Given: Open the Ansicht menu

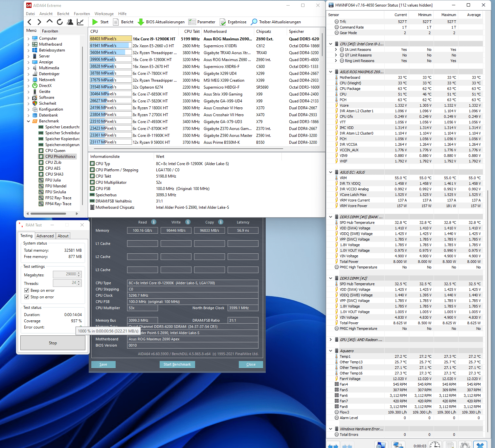Looking at the screenshot, I should pos(46,14).
